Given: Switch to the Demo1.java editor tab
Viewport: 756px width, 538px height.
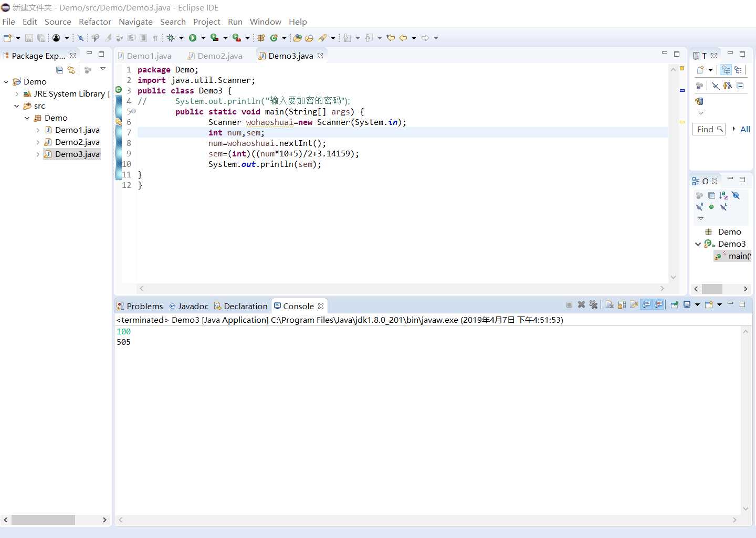Looking at the screenshot, I should pyautogui.click(x=145, y=56).
